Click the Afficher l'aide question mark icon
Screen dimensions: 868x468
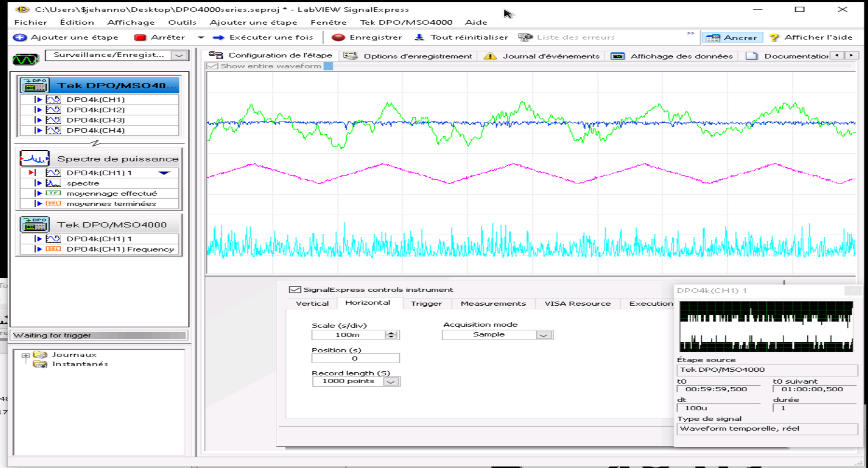pyautogui.click(x=774, y=37)
